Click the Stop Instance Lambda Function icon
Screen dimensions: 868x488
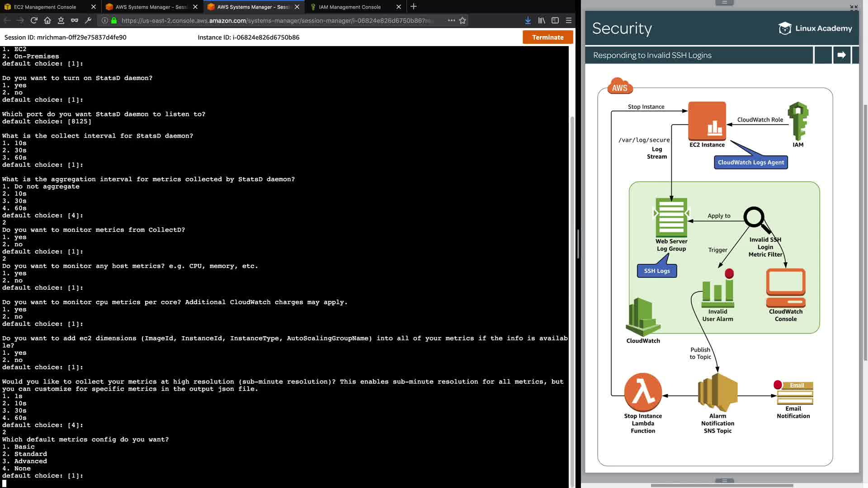point(642,392)
